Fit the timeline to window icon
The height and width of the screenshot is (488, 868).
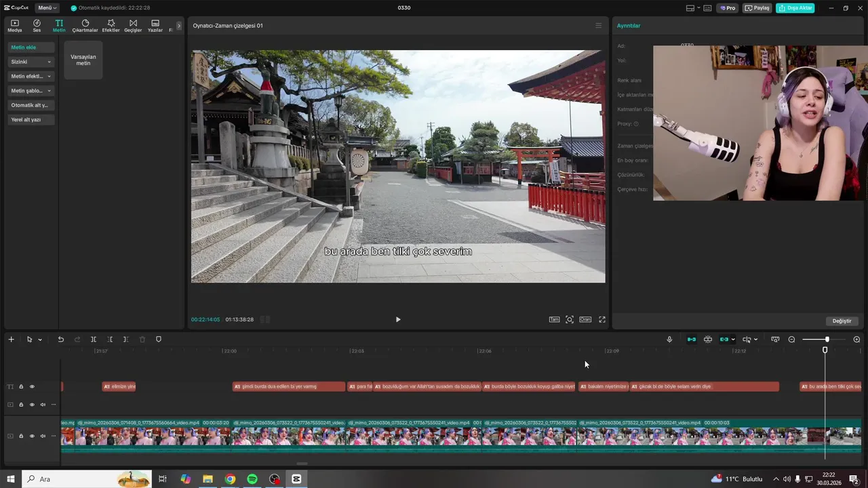[x=775, y=340]
